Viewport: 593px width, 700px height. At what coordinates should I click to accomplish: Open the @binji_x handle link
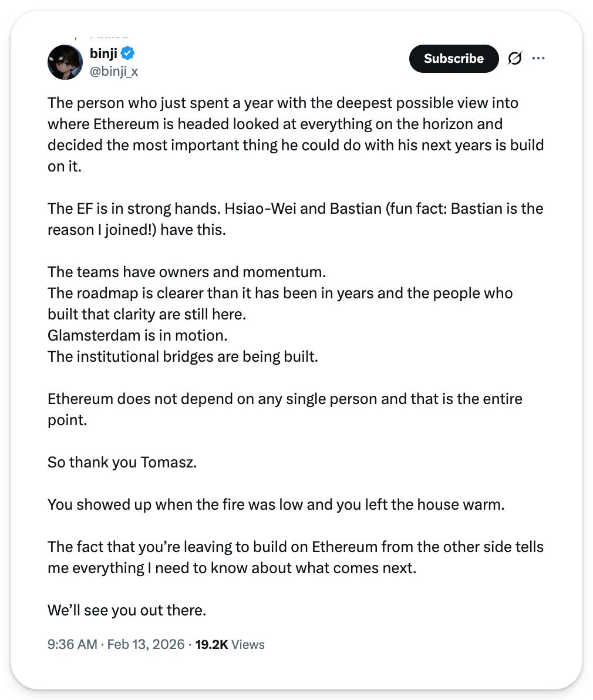[x=113, y=72]
